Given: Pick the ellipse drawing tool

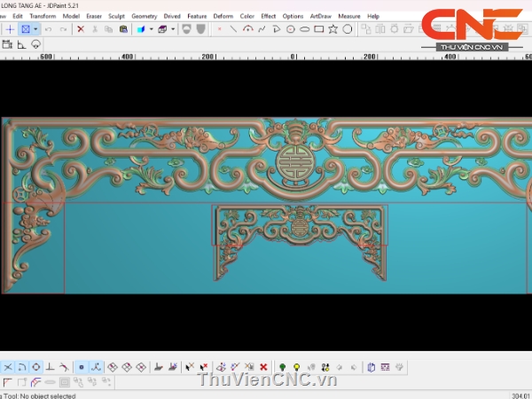Looking at the screenshot, I should point(304,29).
